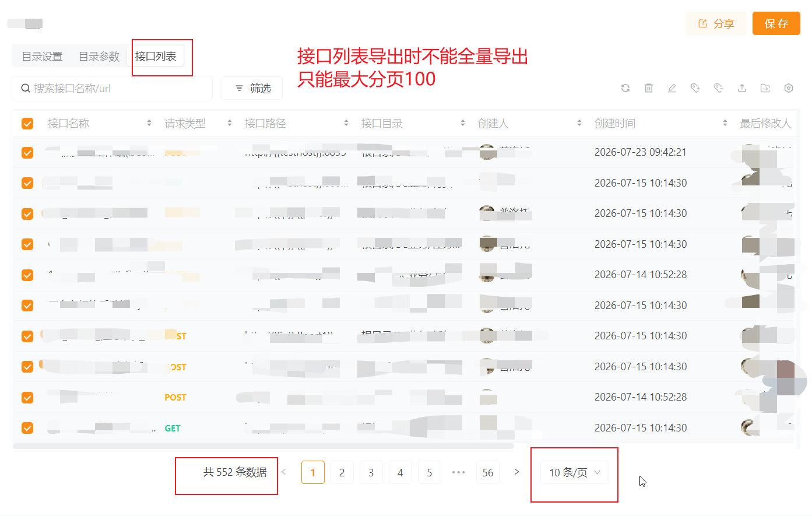The height and width of the screenshot is (516, 812).
Task: Go to page 5
Action: (x=430, y=472)
